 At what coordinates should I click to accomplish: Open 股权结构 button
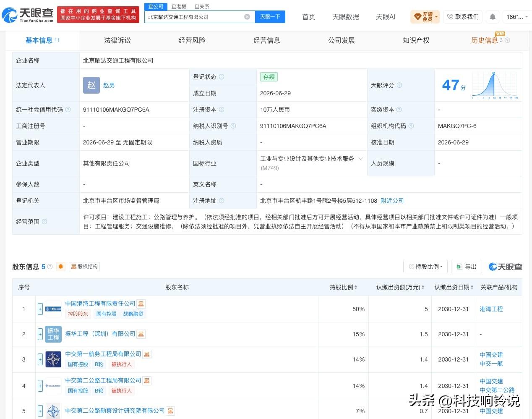[84, 267]
